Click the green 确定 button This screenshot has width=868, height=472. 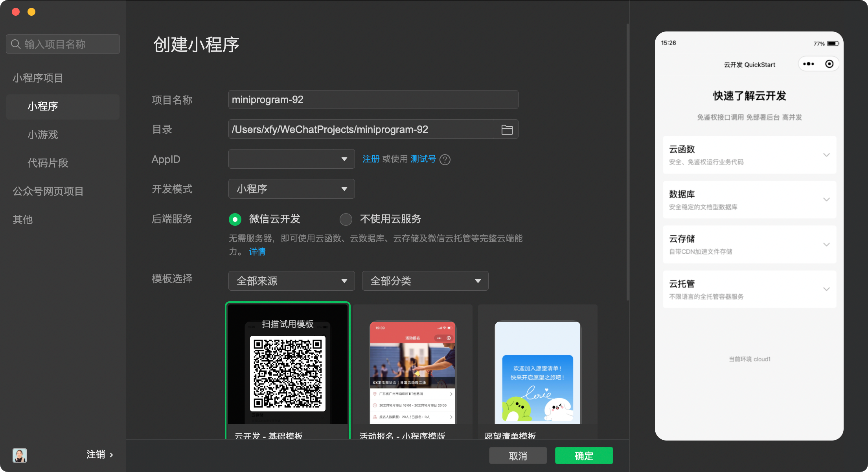(x=584, y=455)
